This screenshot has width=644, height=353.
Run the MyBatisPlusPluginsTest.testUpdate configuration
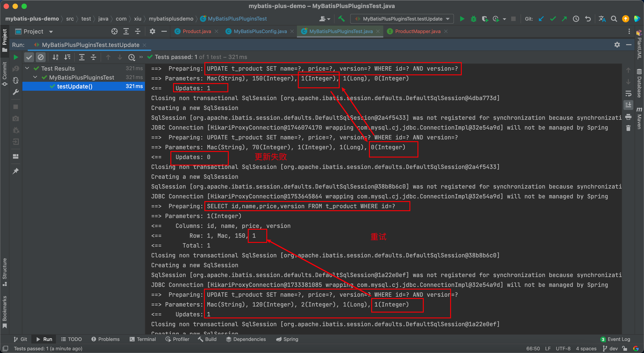[x=462, y=19]
